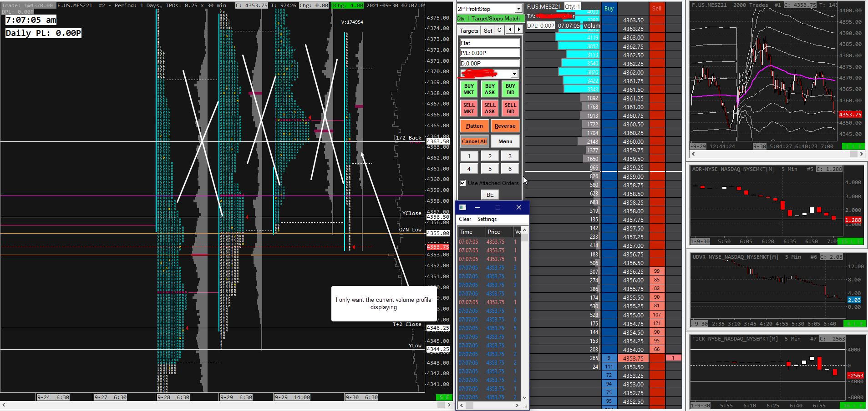Minimize the Time and Sales window
This screenshot has height=411, width=868.
[477, 207]
